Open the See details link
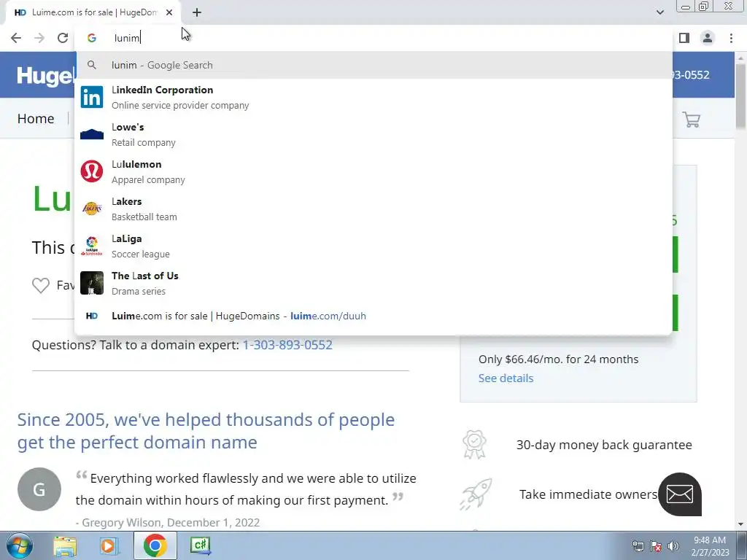This screenshot has height=560, width=747. [x=506, y=378]
